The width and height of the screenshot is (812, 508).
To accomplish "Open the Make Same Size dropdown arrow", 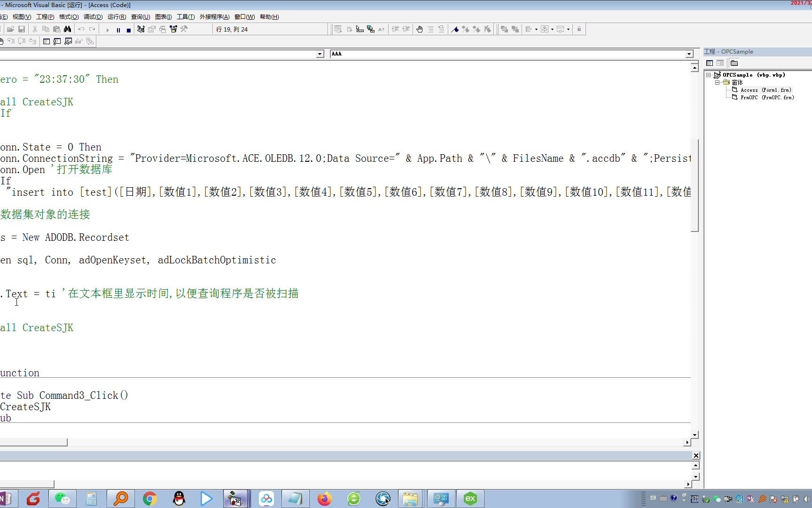I will tap(568, 29).
